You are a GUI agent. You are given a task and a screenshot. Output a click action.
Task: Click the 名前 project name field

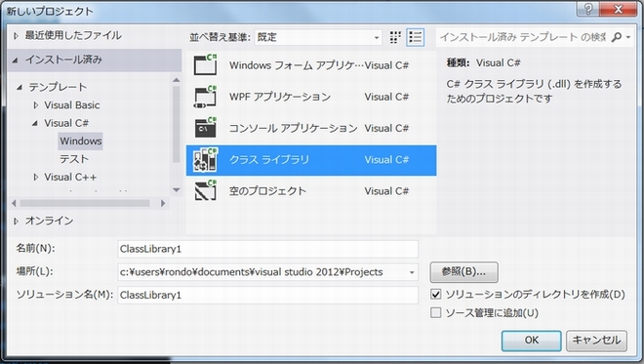tap(267, 249)
